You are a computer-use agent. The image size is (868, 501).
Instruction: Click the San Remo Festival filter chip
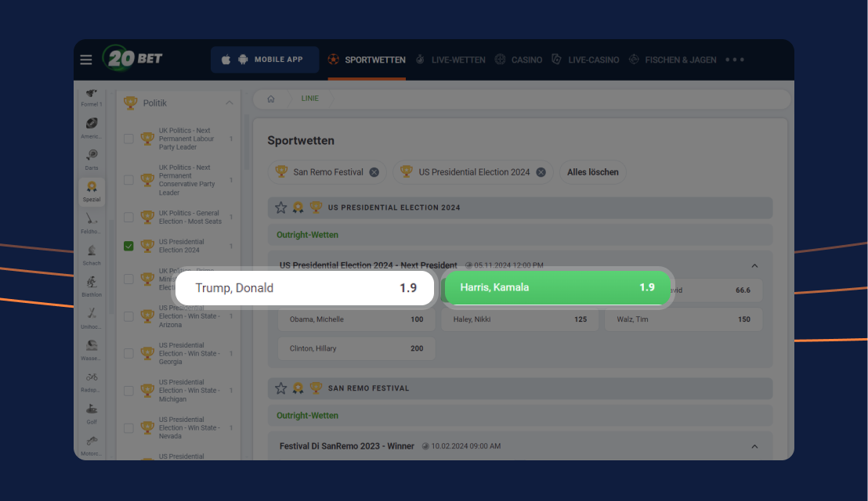pyautogui.click(x=327, y=172)
